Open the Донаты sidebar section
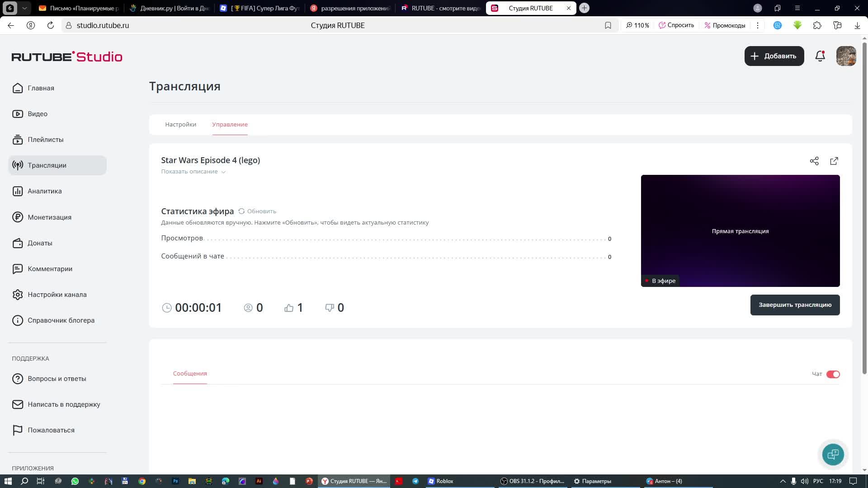 point(40,243)
